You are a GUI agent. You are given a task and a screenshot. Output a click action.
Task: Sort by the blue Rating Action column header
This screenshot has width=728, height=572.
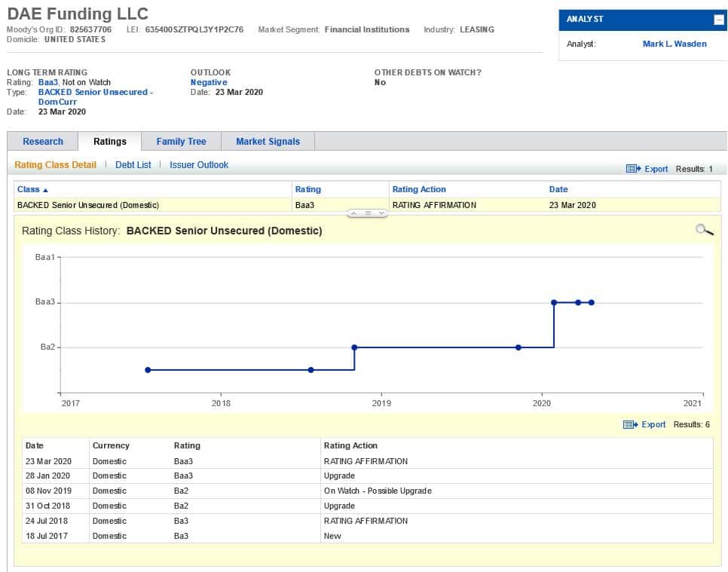pyautogui.click(x=419, y=189)
